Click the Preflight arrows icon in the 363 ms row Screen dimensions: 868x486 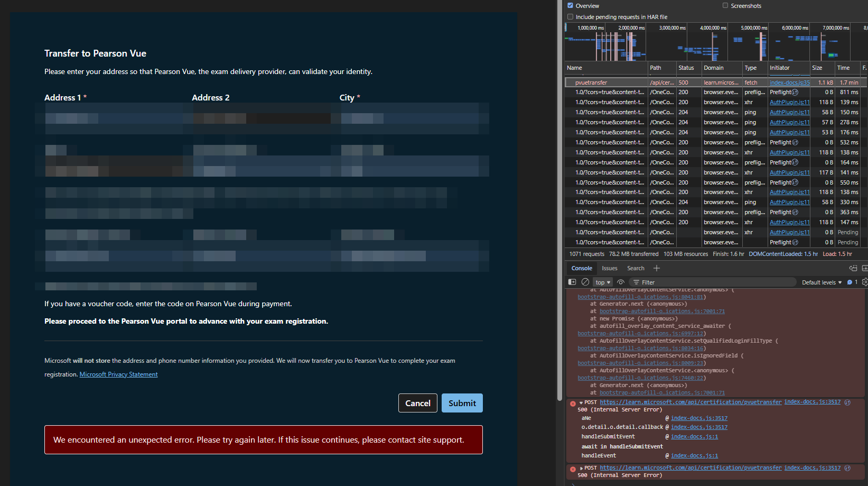point(795,212)
